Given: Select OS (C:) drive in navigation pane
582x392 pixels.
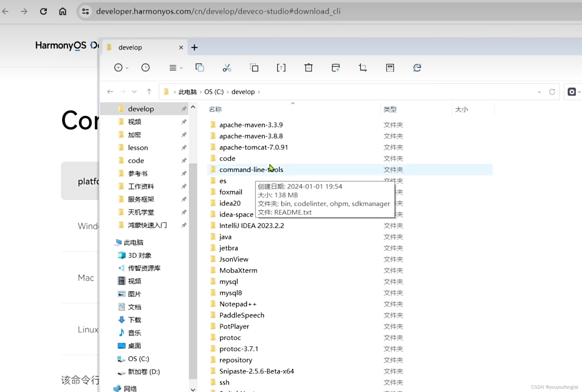Looking at the screenshot, I should (139, 359).
